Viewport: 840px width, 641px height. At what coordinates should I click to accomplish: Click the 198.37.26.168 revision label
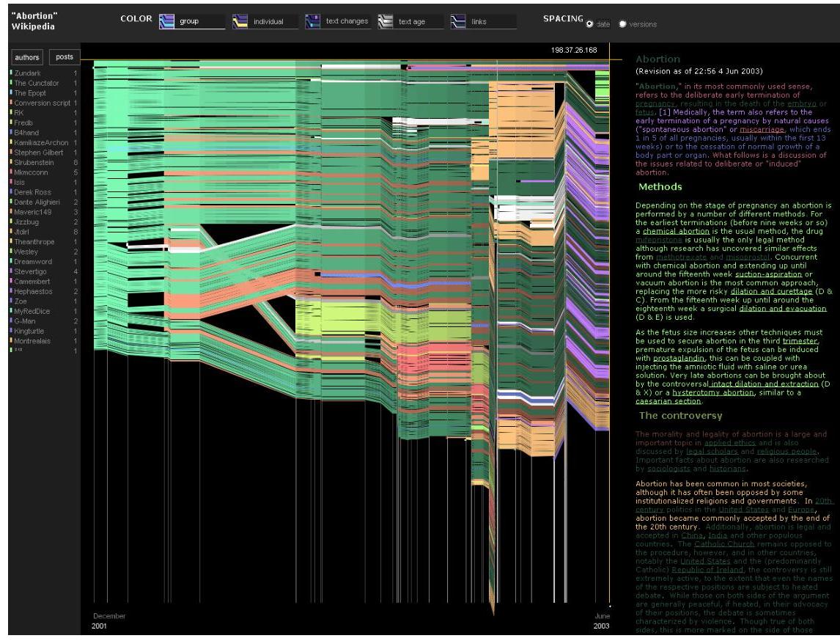574,51
